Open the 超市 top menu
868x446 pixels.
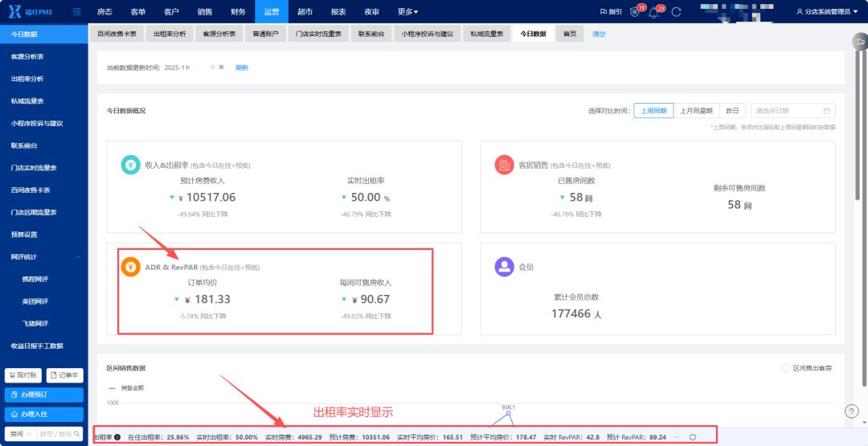pyautogui.click(x=305, y=11)
